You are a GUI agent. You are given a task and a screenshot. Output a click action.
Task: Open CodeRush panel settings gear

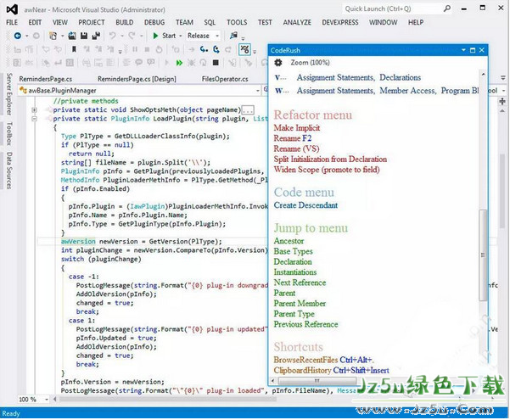click(x=278, y=63)
